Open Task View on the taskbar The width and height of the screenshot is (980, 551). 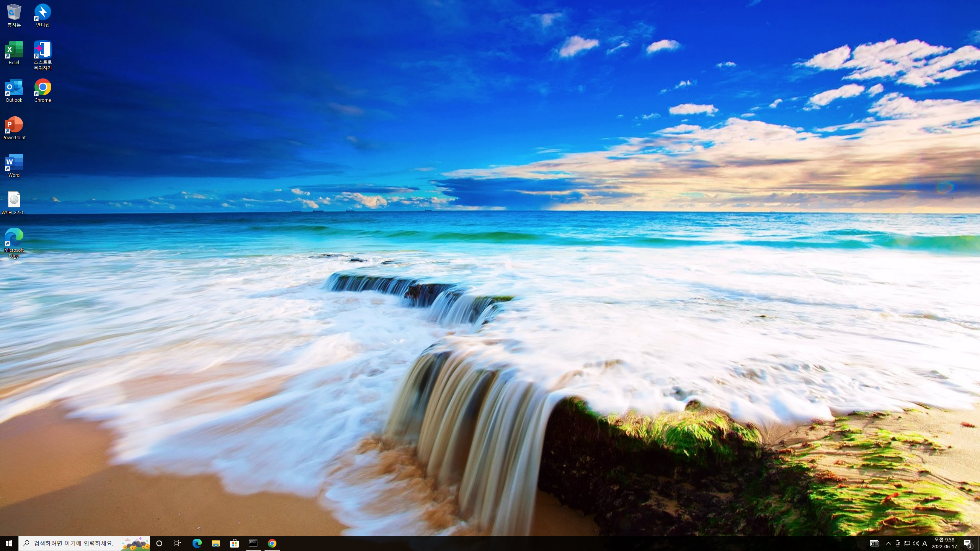(178, 543)
